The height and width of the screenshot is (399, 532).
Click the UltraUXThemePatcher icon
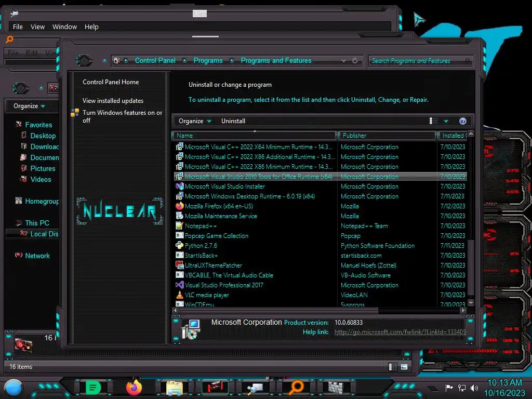pyautogui.click(x=179, y=265)
